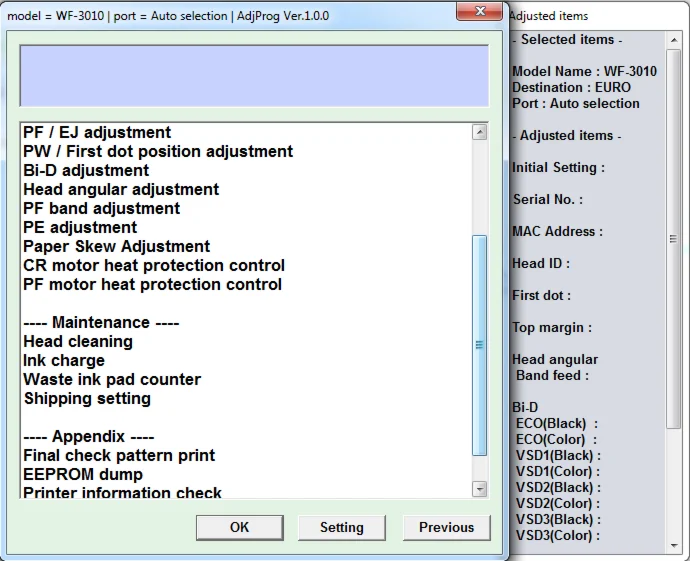Click VSD2(Color) entry in side panel
The height and width of the screenshot is (561, 690).
point(558,503)
